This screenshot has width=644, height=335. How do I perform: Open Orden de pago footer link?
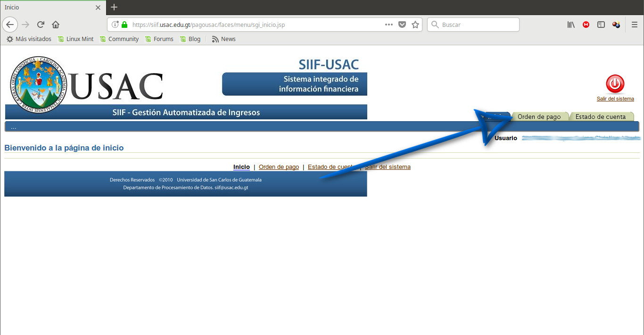click(279, 167)
